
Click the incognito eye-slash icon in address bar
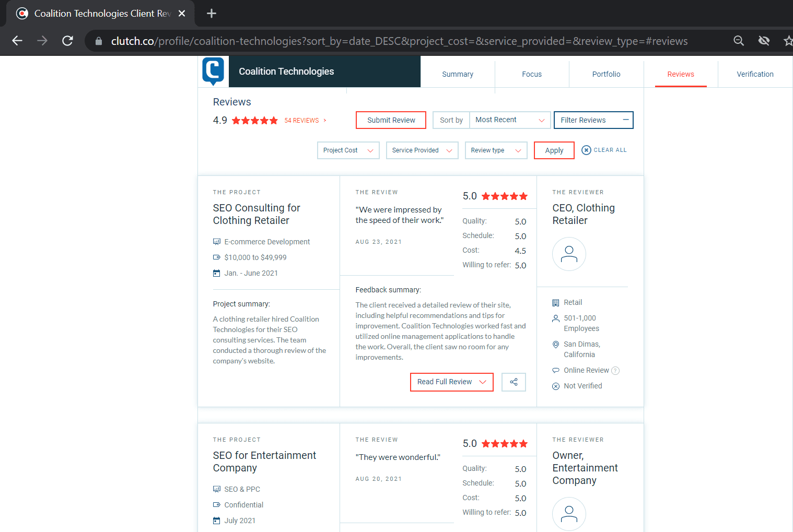pos(764,41)
